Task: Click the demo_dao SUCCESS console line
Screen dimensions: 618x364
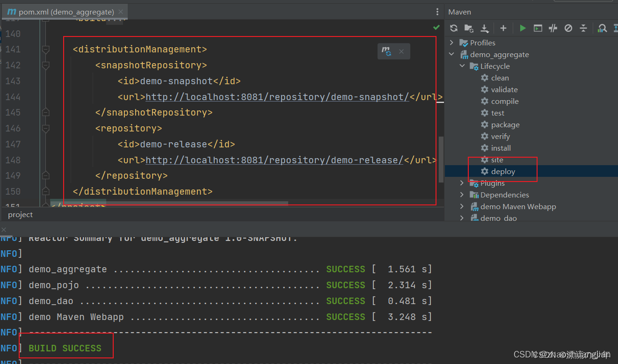Action: [230, 301]
